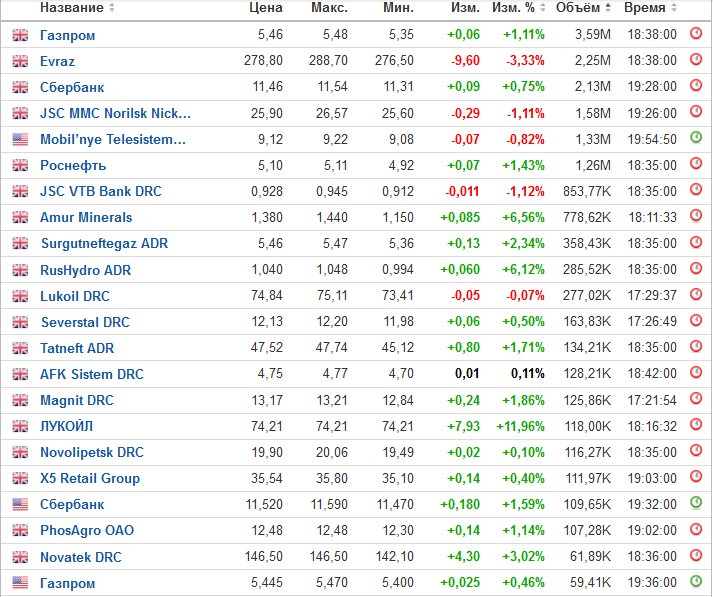Click the Цена column header
713x597 pixels.
coord(266,8)
